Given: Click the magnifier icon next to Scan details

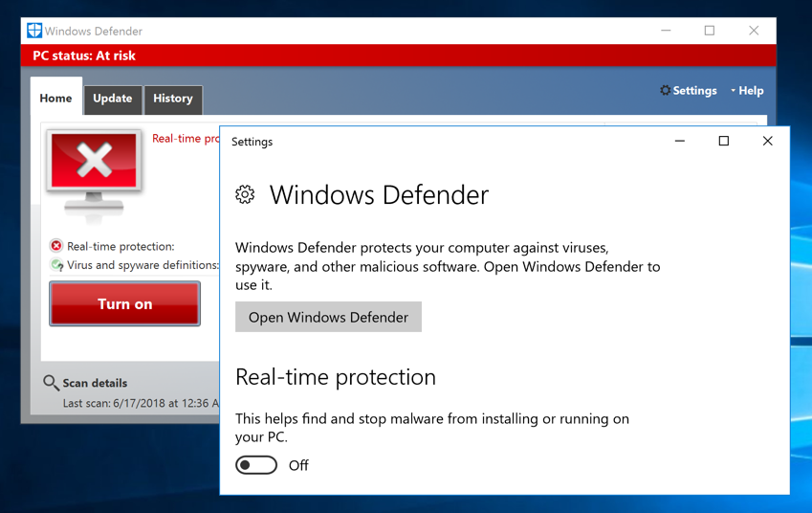Looking at the screenshot, I should [x=51, y=383].
